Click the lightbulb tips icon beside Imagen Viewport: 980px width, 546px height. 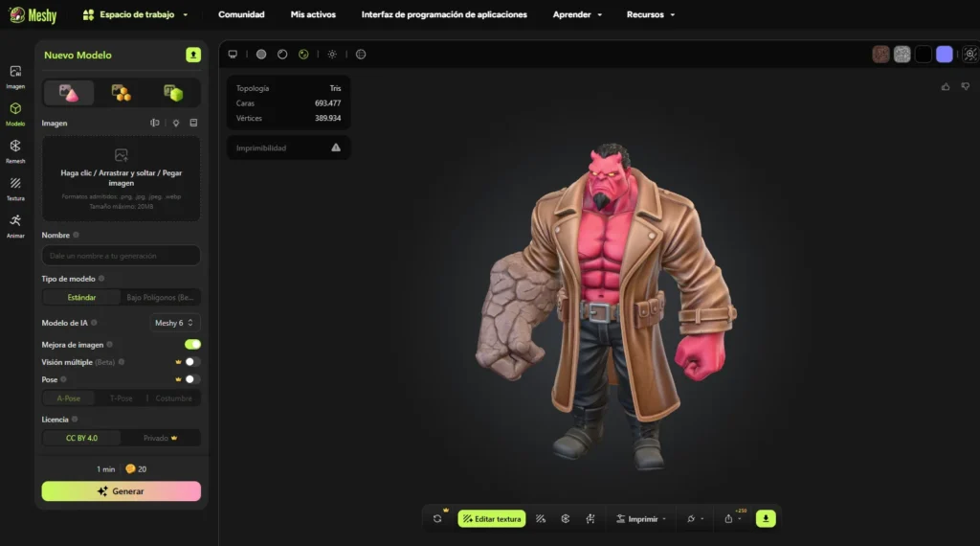click(176, 124)
